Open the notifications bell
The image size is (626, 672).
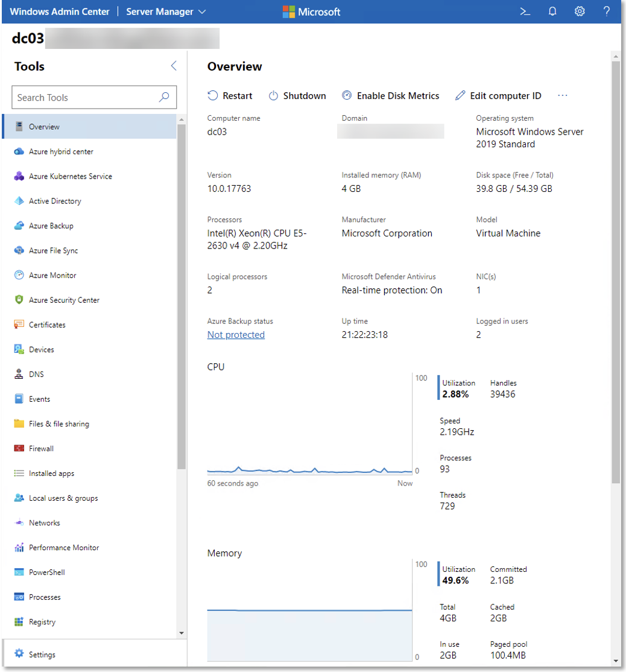(x=552, y=11)
